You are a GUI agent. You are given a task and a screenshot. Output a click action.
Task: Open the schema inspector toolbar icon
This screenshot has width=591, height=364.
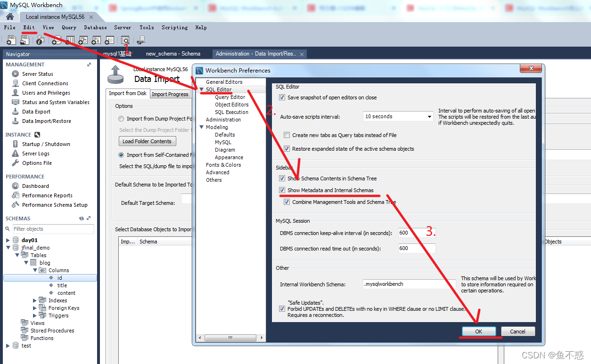[40, 40]
